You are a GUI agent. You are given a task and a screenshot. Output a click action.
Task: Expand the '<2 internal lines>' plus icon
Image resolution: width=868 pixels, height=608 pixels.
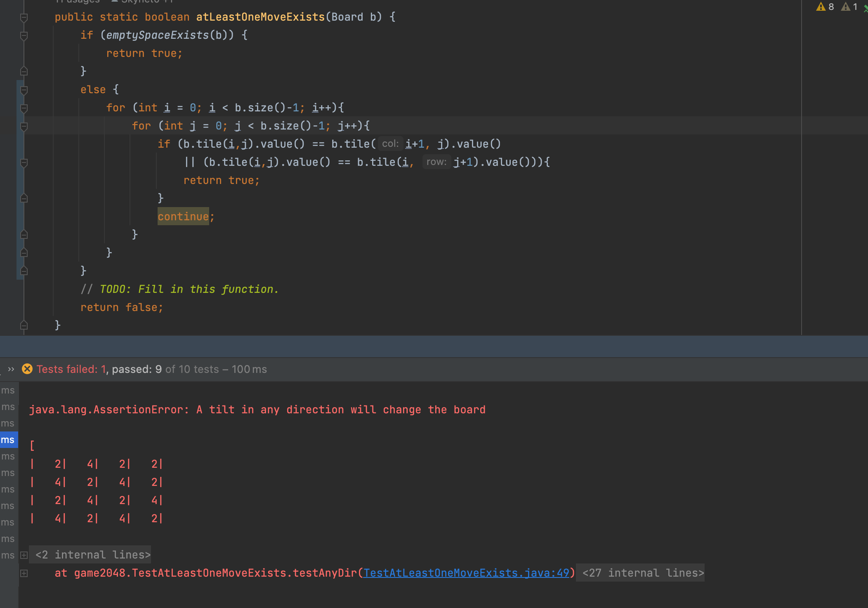click(24, 555)
